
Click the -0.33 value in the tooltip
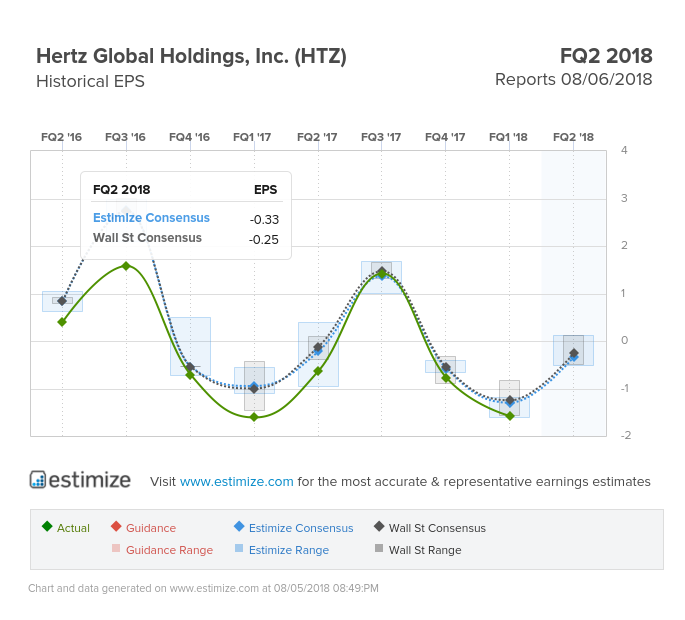(x=264, y=219)
